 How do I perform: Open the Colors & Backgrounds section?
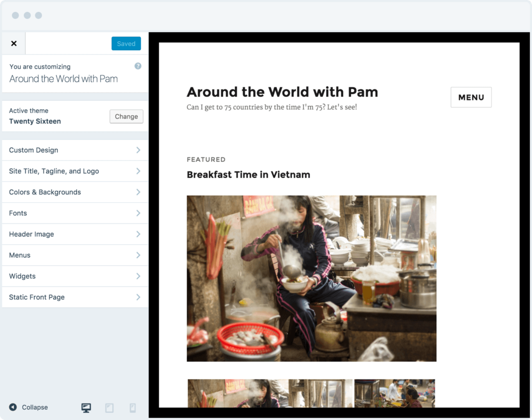(75, 192)
